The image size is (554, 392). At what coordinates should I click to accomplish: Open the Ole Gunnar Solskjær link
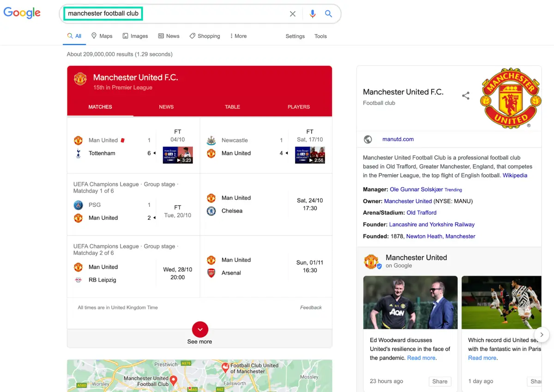[x=416, y=189]
